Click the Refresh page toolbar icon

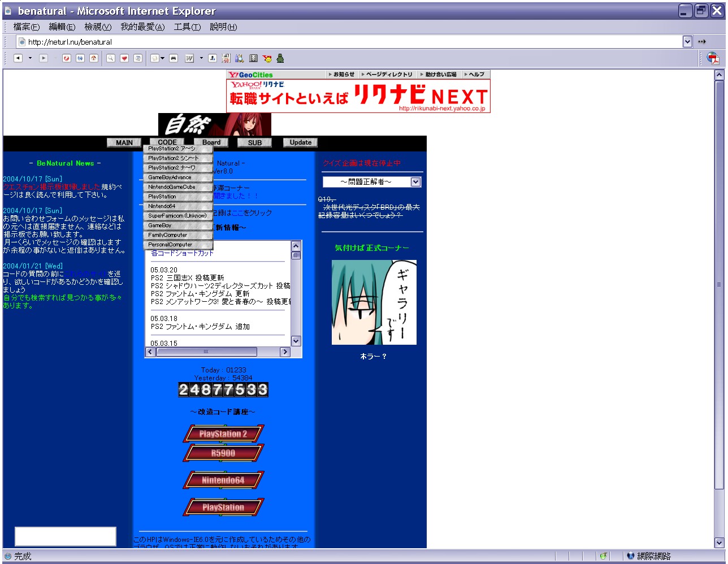(x=80, y=58)
